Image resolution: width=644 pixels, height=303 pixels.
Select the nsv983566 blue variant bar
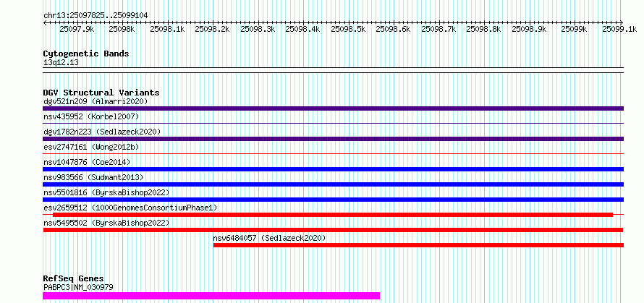tap(333, 184)
